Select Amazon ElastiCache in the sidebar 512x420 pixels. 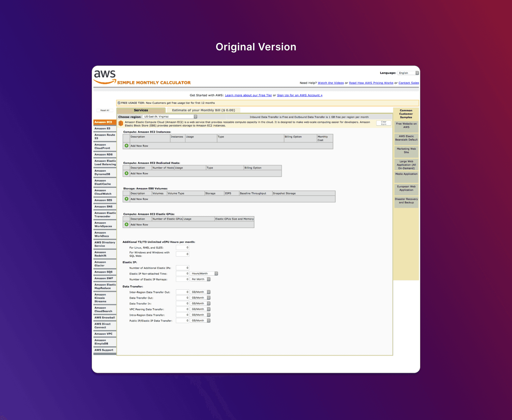click(105, 182)
